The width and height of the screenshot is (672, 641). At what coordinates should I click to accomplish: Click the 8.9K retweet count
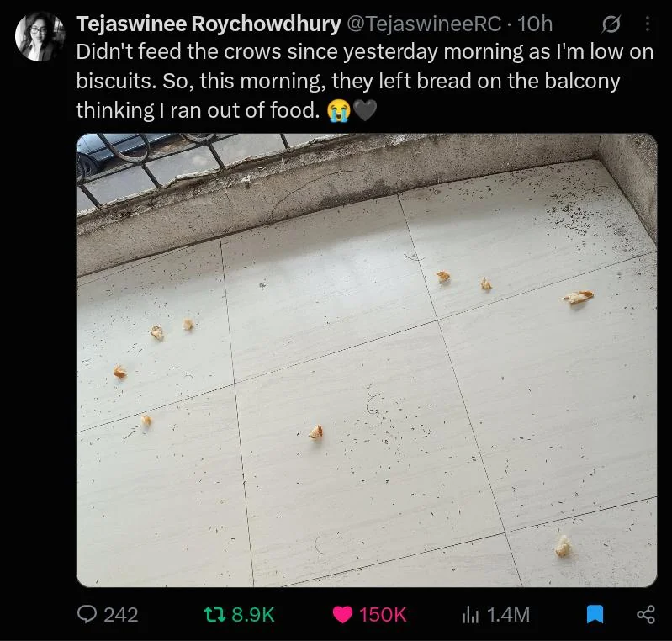point(252,615)
